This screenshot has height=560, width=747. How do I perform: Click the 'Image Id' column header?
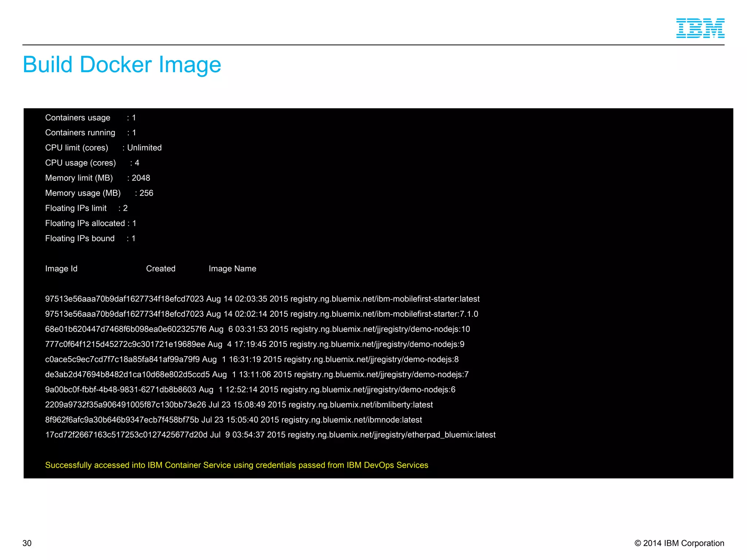pyautogui.click(x=61, y=269)
